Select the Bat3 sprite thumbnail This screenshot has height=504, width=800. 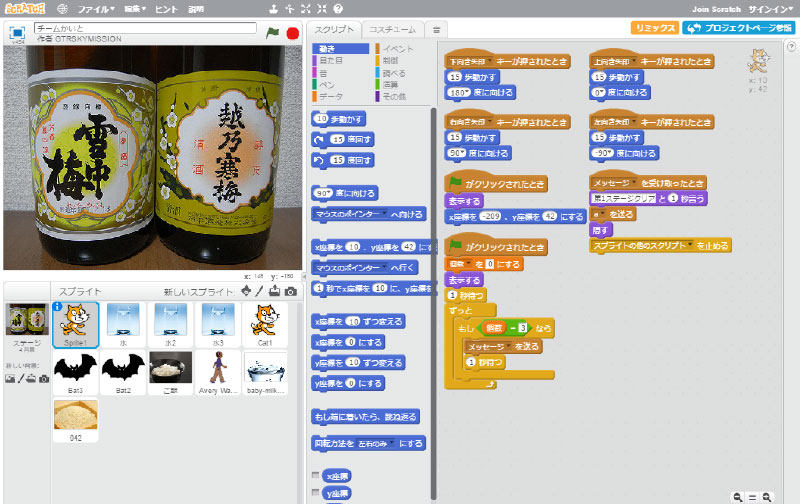pos(76,372)
